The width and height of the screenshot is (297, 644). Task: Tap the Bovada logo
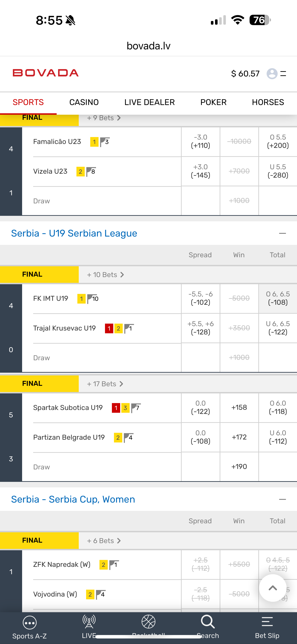click(x=46, y=73)
